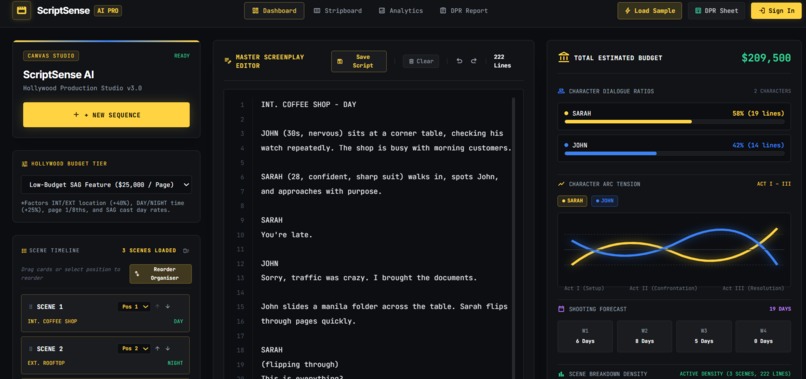Viewport: 806px width, 379px height.
Task: Click the CANVAS STUDIO badge
Action: coord(51,56)
